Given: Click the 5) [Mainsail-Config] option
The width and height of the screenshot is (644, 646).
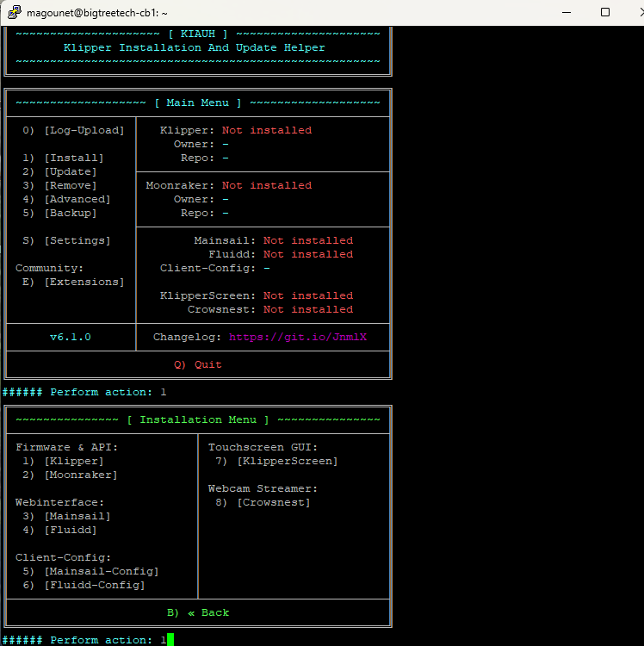Looking at the screenshot, I should 90,571.
